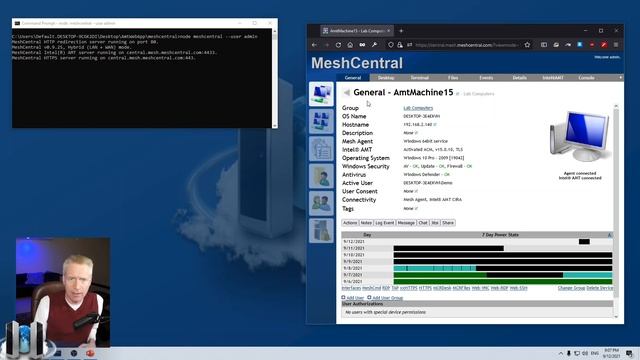Viewport: 640px width, 360px height.
Task: Click the infinity-glasses icon in browser toolbar
Action: (362, 45)
